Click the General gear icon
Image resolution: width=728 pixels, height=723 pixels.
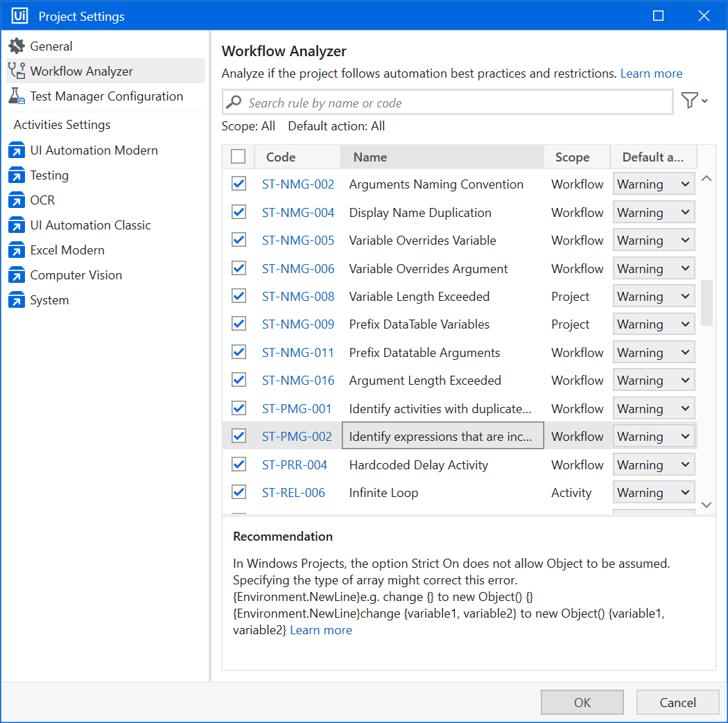(x=17, y=46)
